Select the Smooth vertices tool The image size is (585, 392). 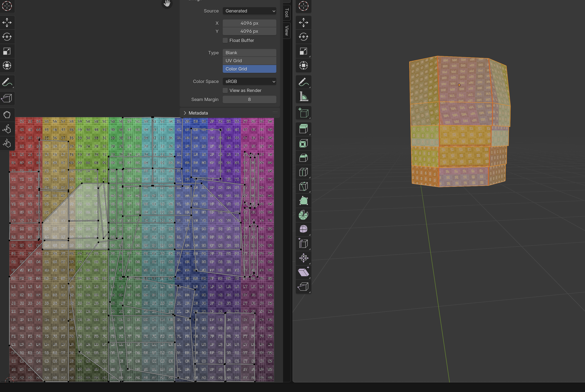pos(303,229)
